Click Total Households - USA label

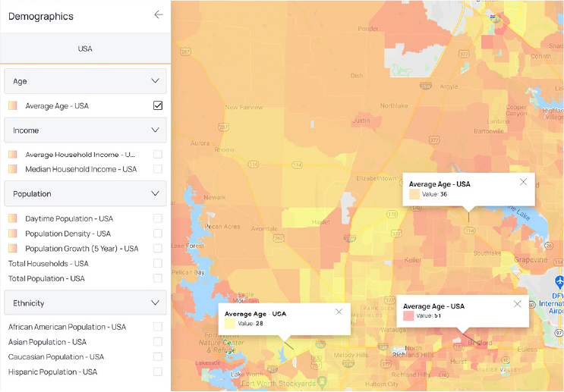tap(48, 263)
